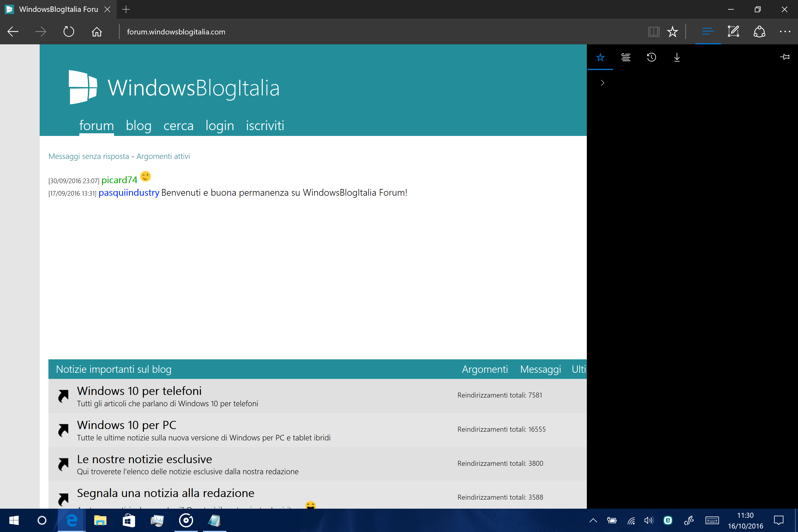Close the WindowsBlogItalia Forum tab
The height and width of the screenshot is (532, 798).
pos(107,10)
